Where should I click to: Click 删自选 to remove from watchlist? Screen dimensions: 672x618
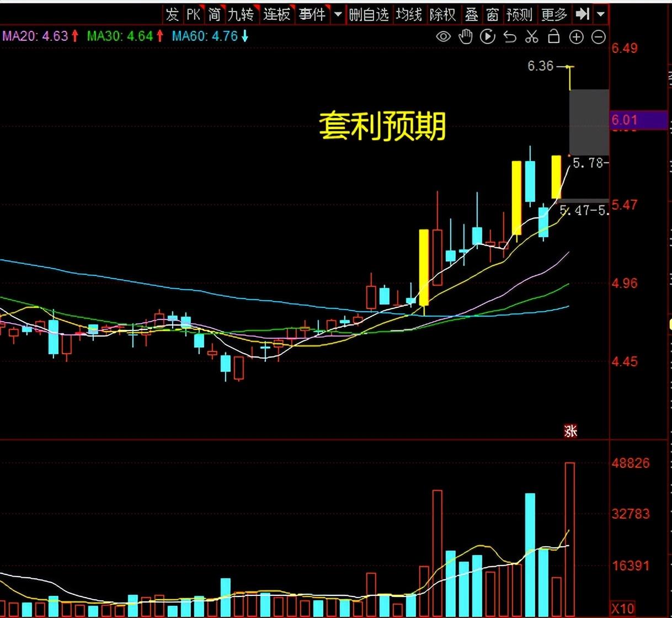(x=369, y=14)
